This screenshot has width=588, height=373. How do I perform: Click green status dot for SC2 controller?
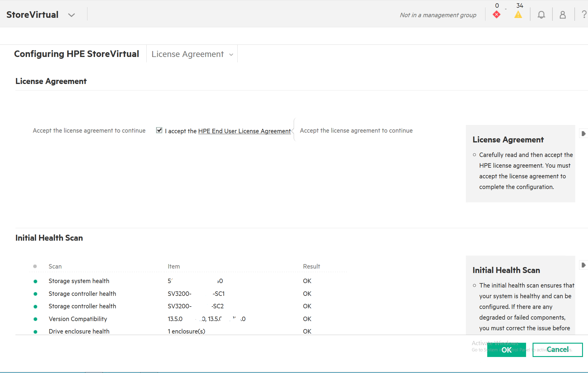click(x=35, y=306)
